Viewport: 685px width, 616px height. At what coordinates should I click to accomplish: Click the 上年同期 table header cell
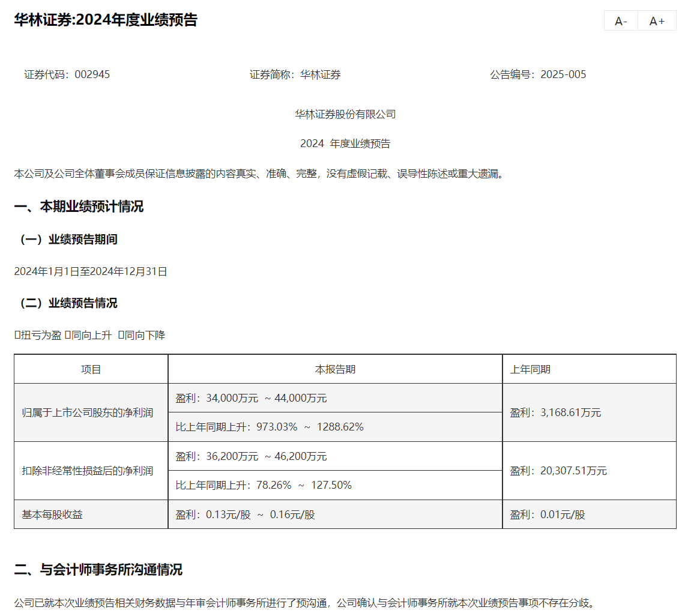[590, 370]
